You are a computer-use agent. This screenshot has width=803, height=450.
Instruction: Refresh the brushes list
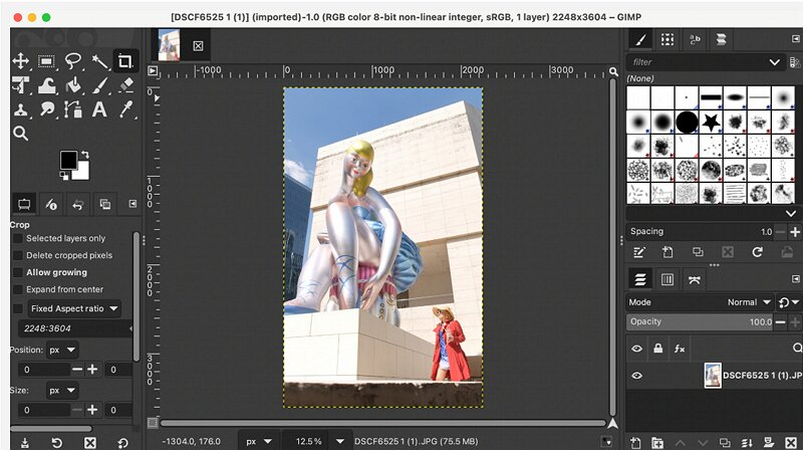[757, 252]
